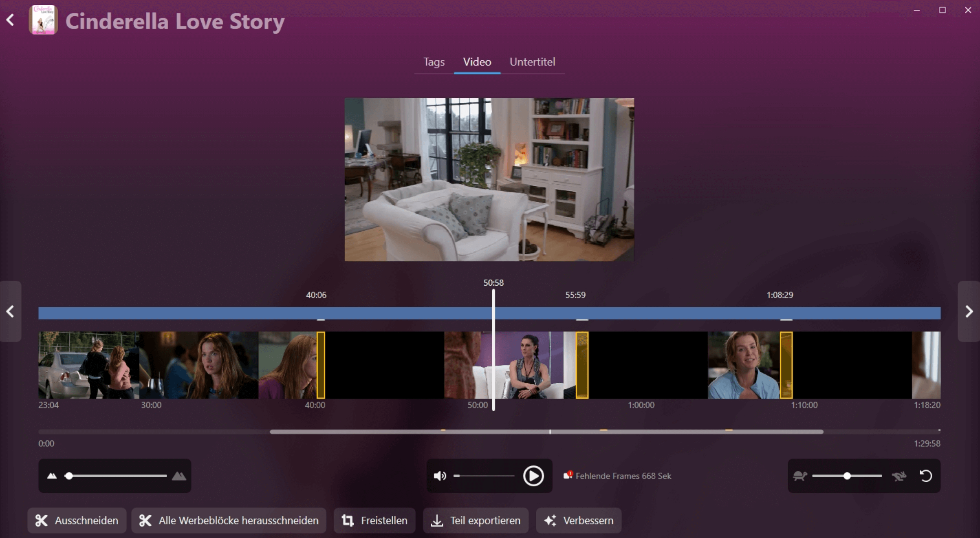980x538 pixels.
Task: Click the 1:00:00 timeline label
Action: (641, 405)
